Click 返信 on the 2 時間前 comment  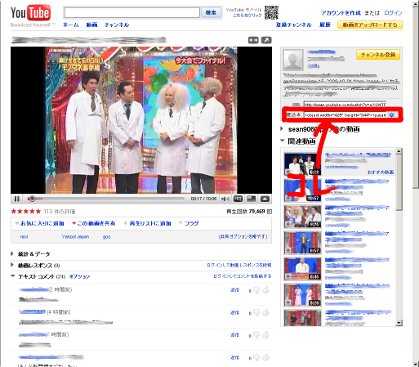(235, 290)
